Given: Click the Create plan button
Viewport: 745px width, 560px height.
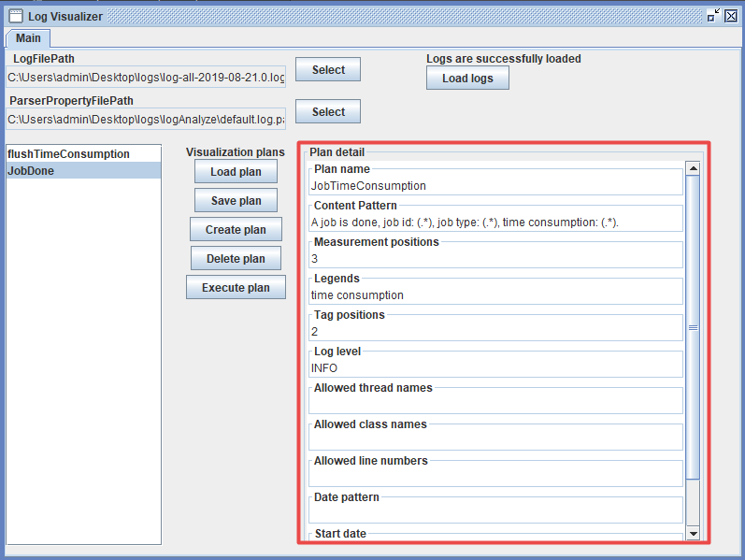Looking at the screenshot, I should coord(236,230).
